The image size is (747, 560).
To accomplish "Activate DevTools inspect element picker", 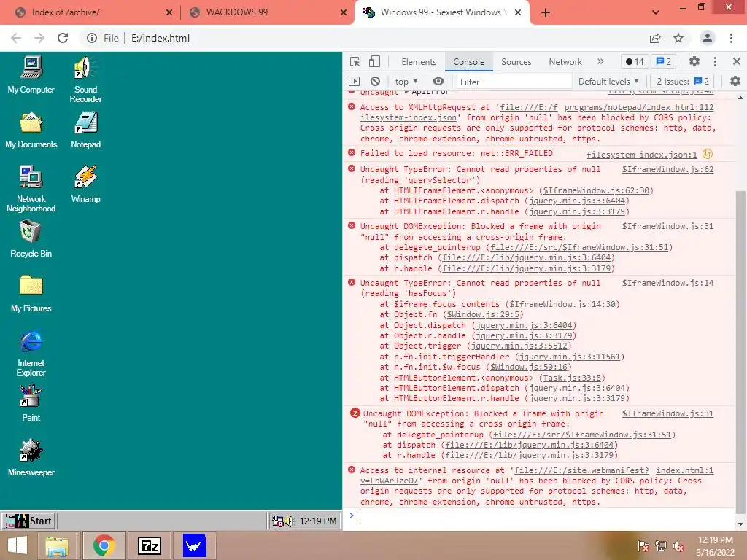I will 355,61.
